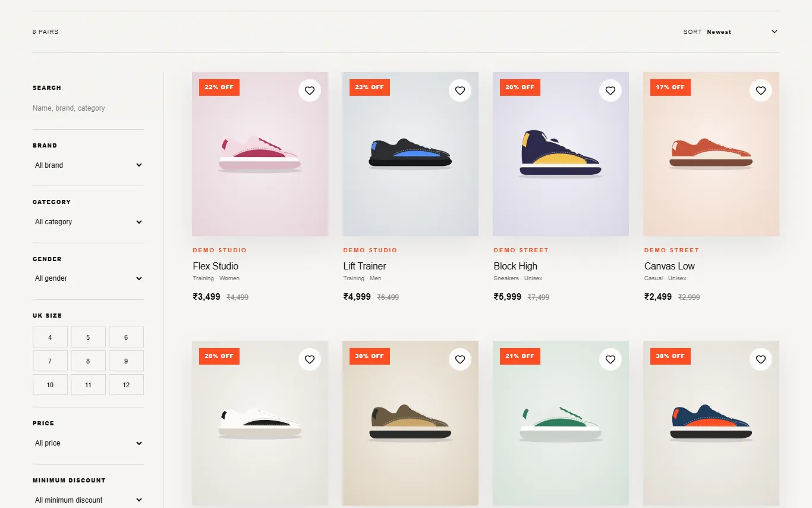
Task: Click the ₹4,999 Lift Trainer price
Action: point(357,297)
